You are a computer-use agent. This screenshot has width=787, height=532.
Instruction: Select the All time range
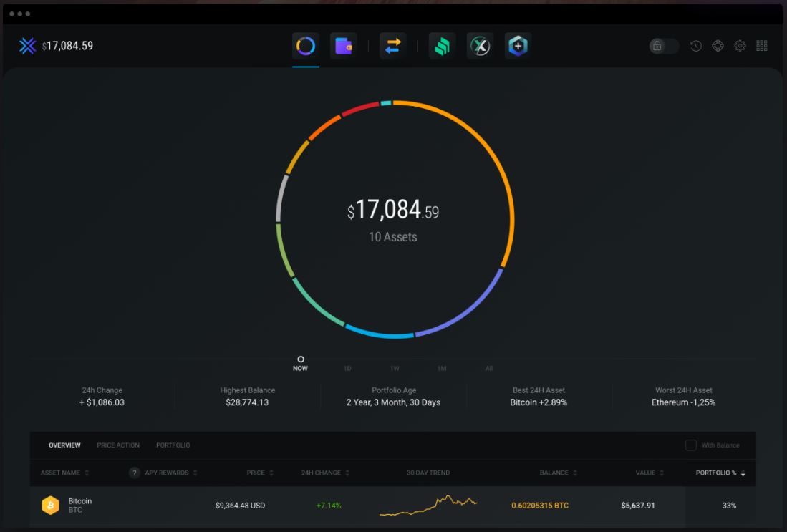point(489,368)
